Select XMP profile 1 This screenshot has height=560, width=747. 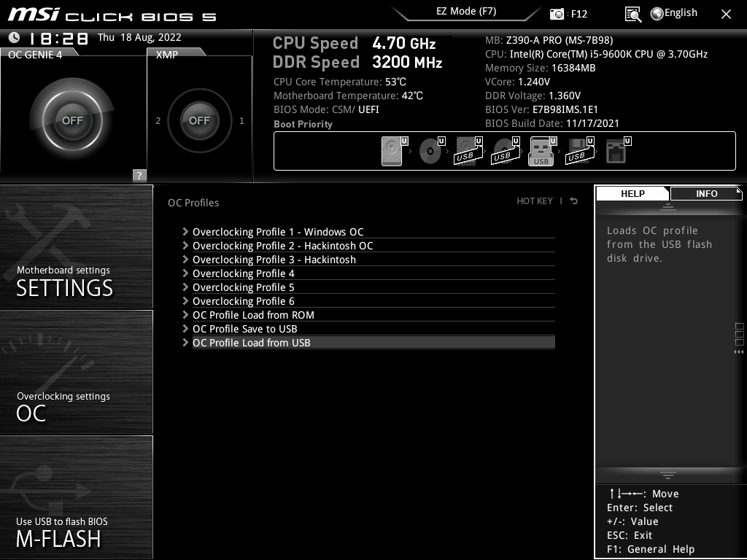pyautogui.click(x=241, y=121)
